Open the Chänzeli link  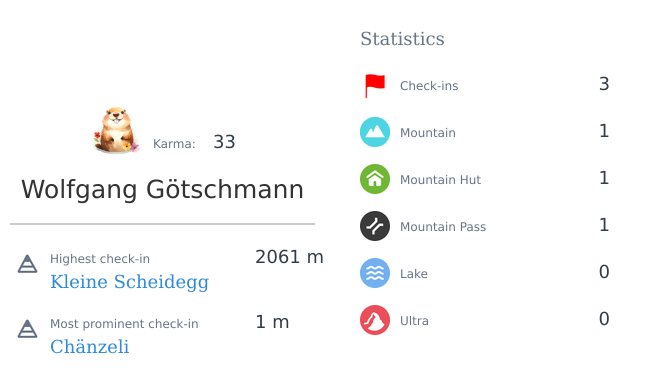coord(90,347)
